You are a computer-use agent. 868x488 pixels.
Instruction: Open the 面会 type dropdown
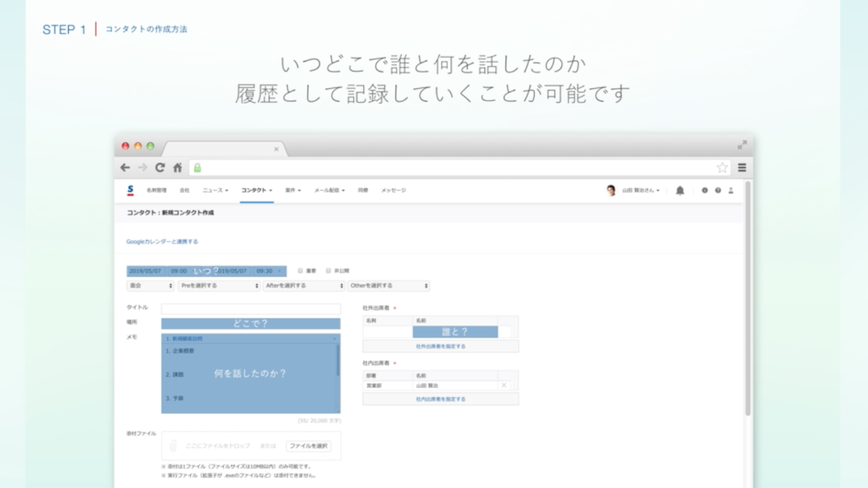(x=150, y=286)
